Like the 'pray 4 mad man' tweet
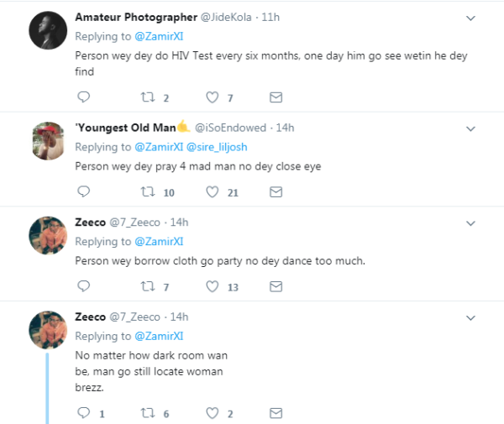The image size is (504, 424). (x=213, y=192)
